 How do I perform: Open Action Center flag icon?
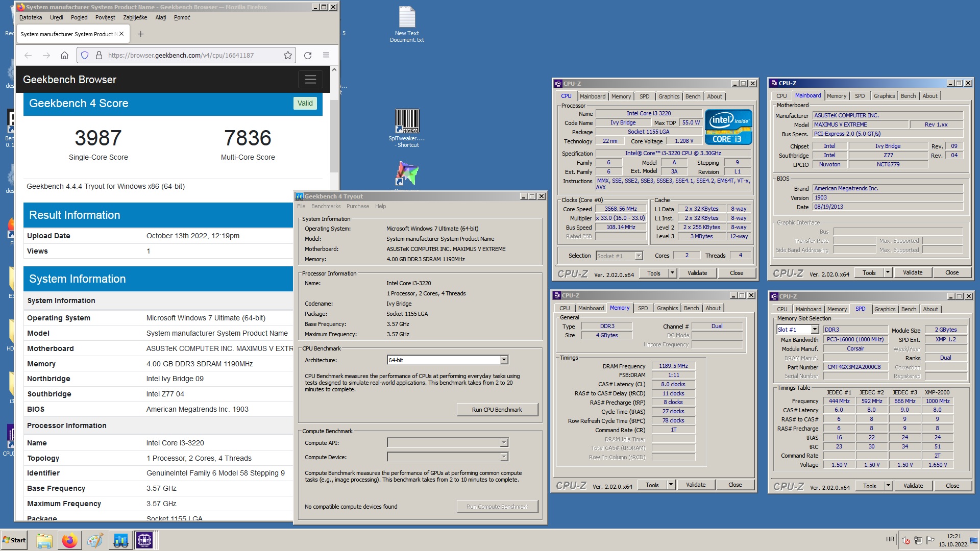tap(930, 540)
